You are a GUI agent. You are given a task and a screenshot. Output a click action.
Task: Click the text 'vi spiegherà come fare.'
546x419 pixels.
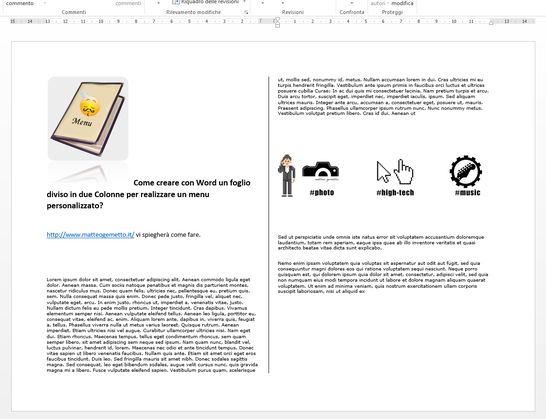click(168, 235)
